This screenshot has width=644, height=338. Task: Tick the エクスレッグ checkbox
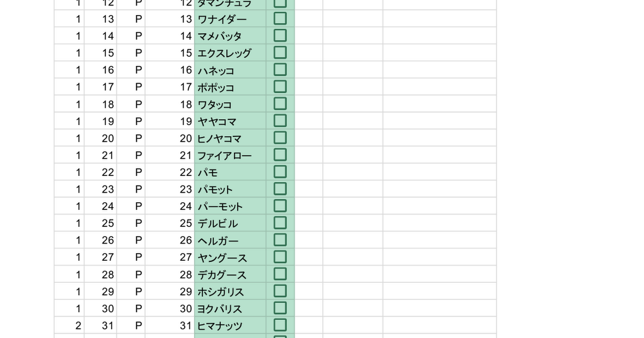click(280, 53)
